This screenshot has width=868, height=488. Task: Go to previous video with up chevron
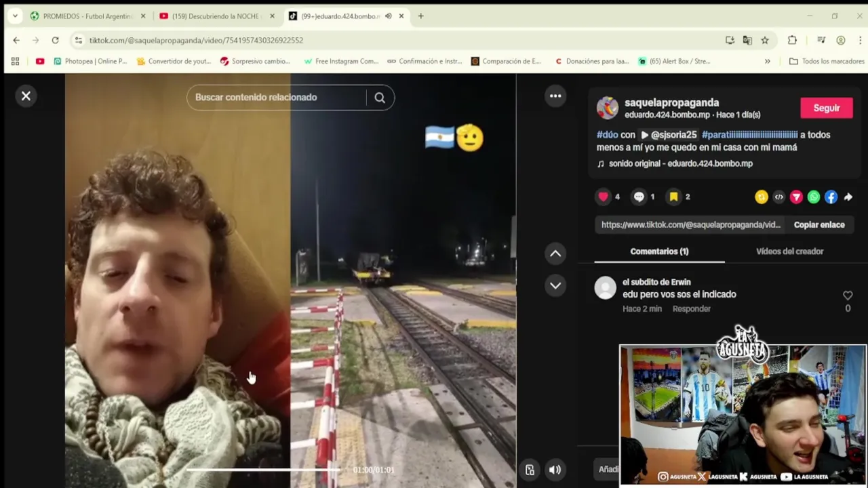[x=555, y=253]
